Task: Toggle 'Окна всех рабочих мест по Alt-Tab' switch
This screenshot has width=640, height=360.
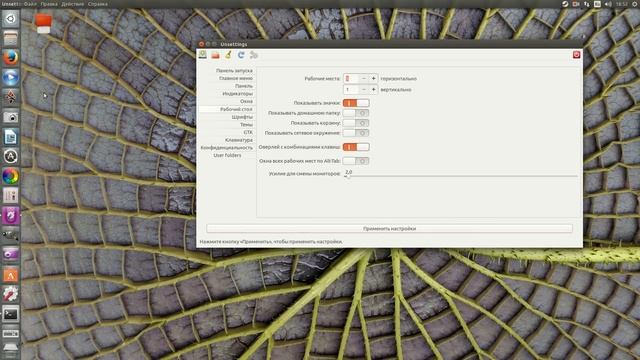Action: tap(356, 161)
